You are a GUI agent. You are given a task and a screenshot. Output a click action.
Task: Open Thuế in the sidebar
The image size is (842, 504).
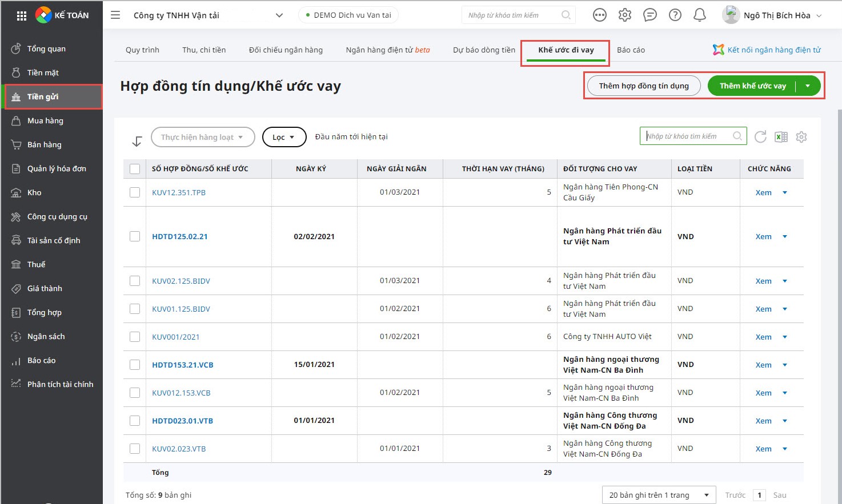pyautogui.click(x=51, y=264)
